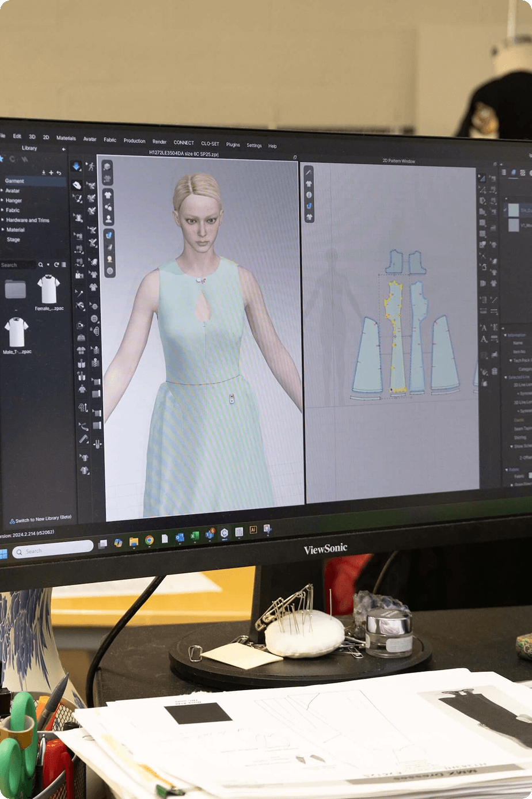The height and width of the screenshot is (799, 532).
Task: Toggle the avatar bust display icon in 3D viewport
Action: pyautogui.click(x=108, y=219)
